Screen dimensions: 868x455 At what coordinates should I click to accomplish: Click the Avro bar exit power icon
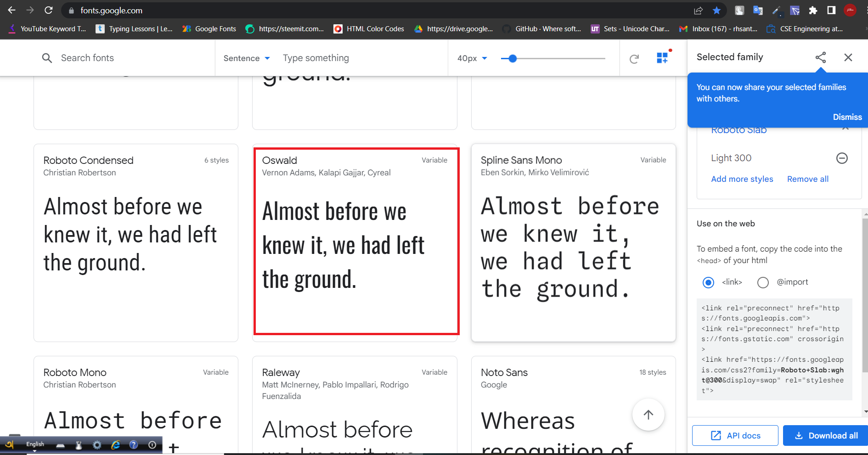pyautogui.click(x=152, y=444)
